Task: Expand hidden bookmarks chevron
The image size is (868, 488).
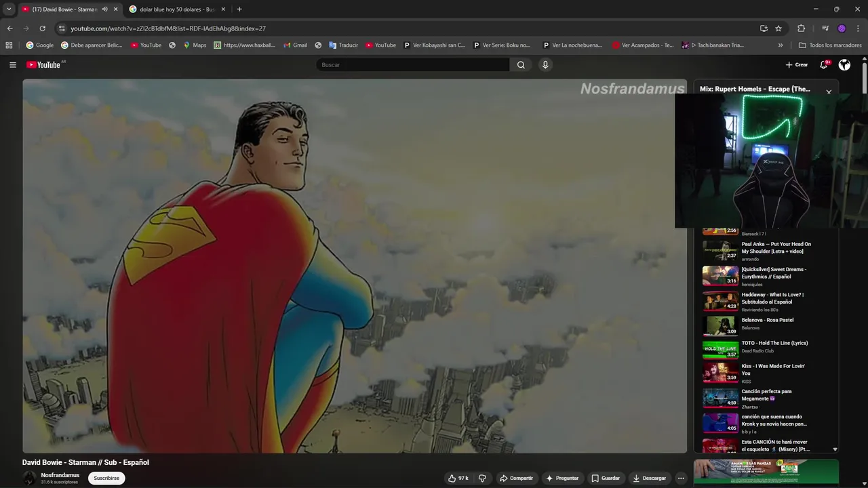Action: [781, 45]
